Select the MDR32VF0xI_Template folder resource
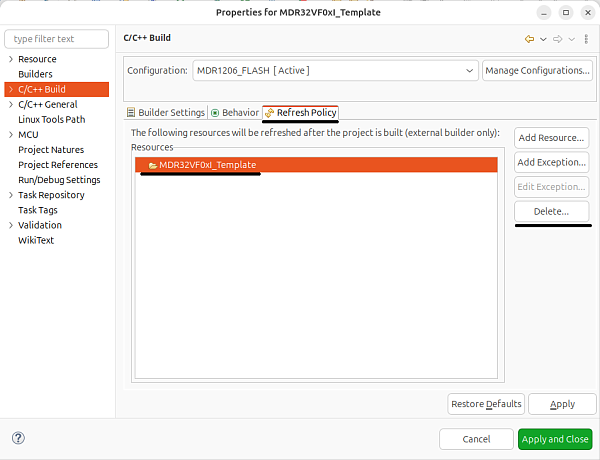 coord(207,165)
